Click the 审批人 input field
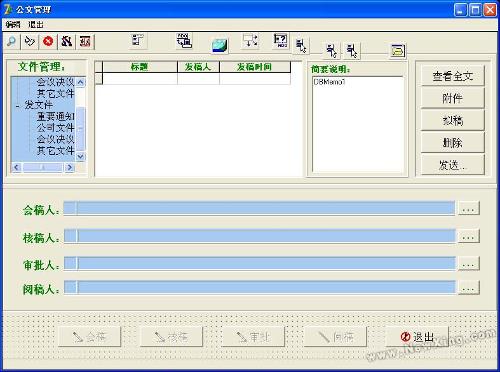This screenshot has width=500, height=372. pos(259,263)
